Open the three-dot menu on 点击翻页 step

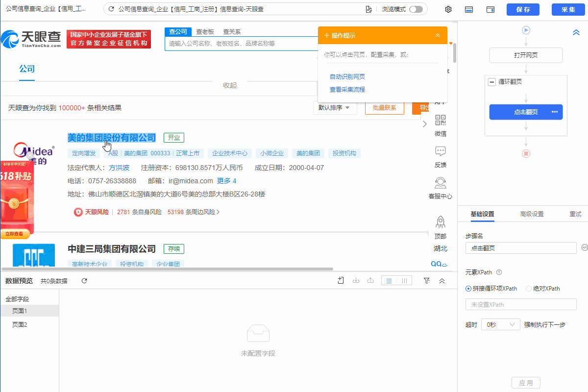(x=555, y=112)
